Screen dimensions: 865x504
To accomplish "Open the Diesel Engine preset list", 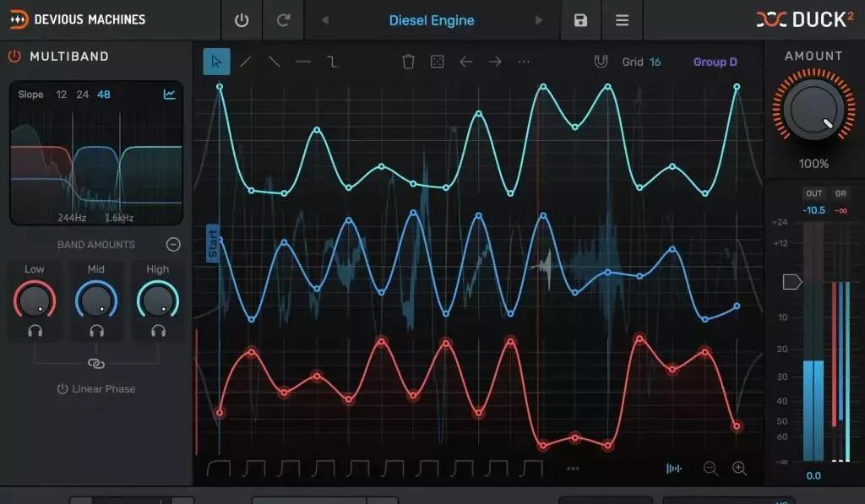I will click(x=432, y=20).
